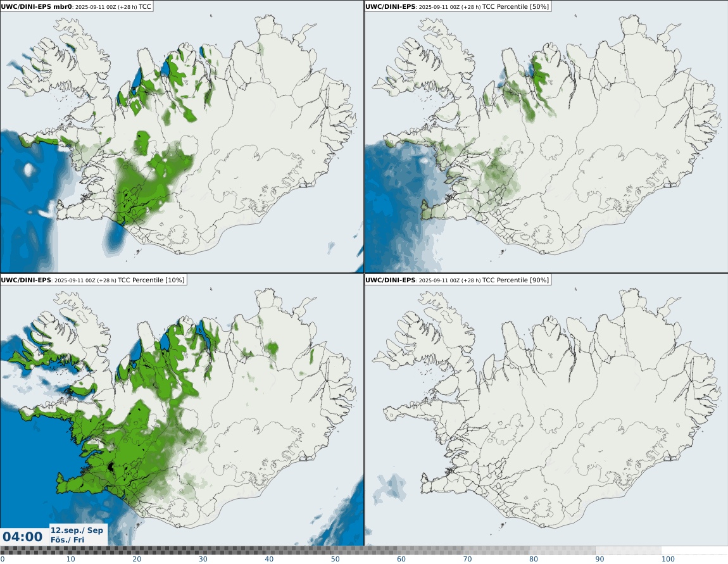This screenshot has height=564, width=728.
Task: Click the 'TCC Percentile [10%]' panel title
Action: click(x=93, y=280)
